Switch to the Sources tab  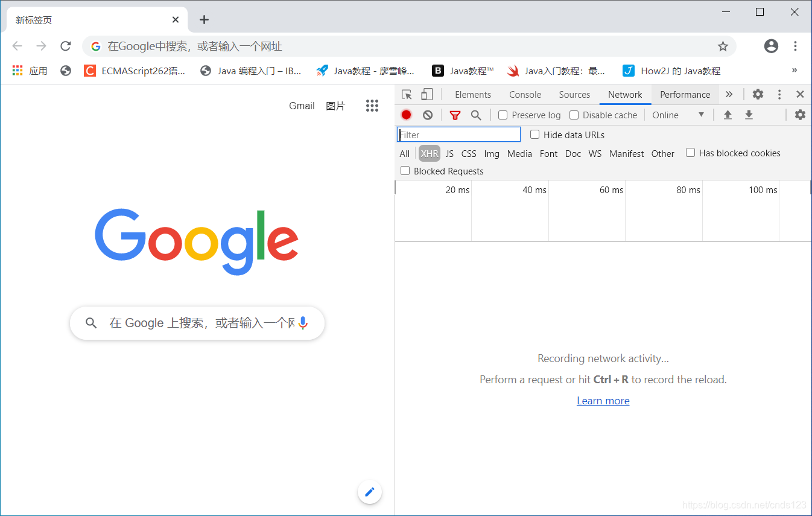(574, 95)
